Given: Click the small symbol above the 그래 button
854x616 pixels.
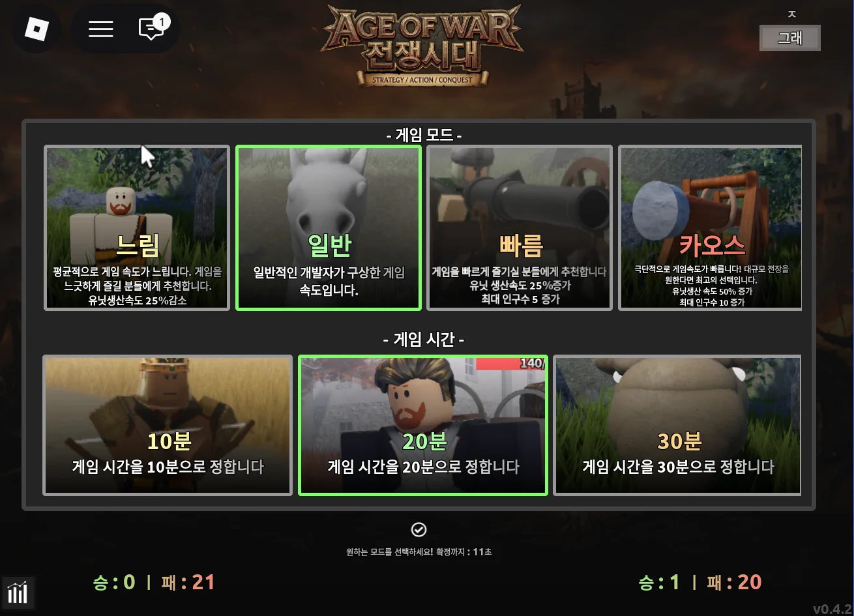Looking at the screenshot, I should point(792,14).
